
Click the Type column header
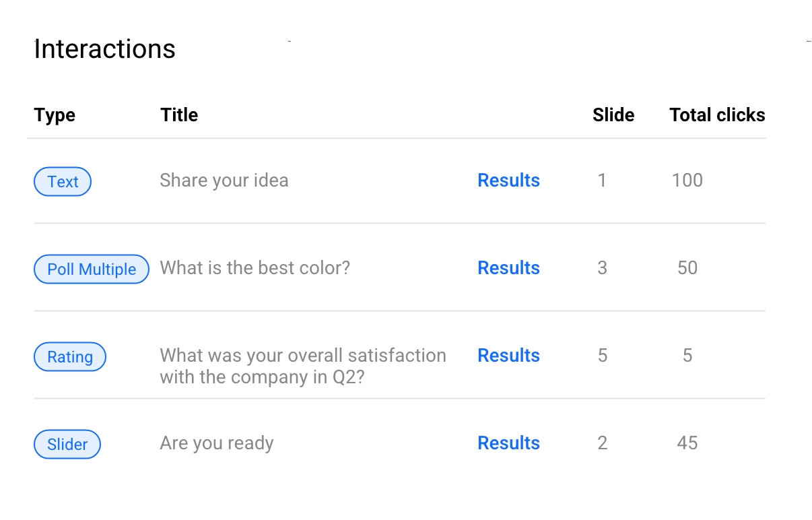[x=55, y=115]
